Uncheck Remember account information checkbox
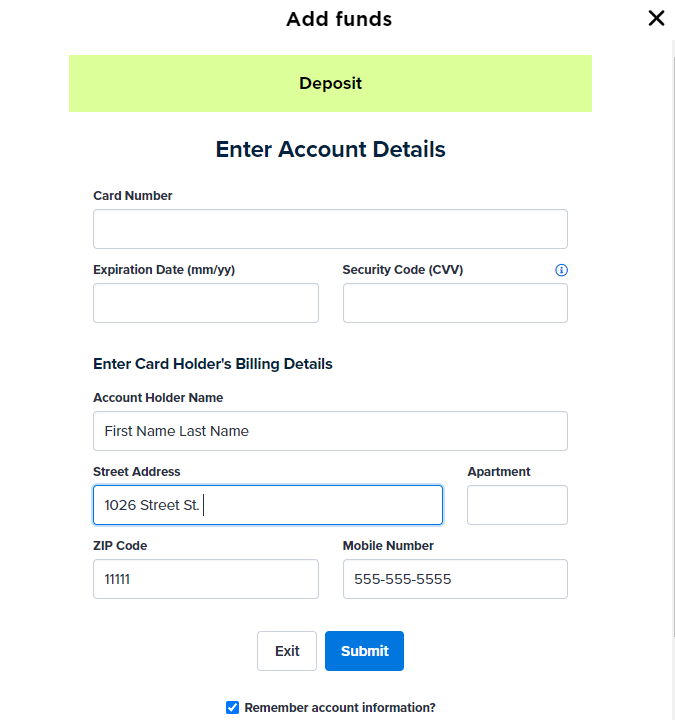675x720 pixels. click(x=232, y=707)
